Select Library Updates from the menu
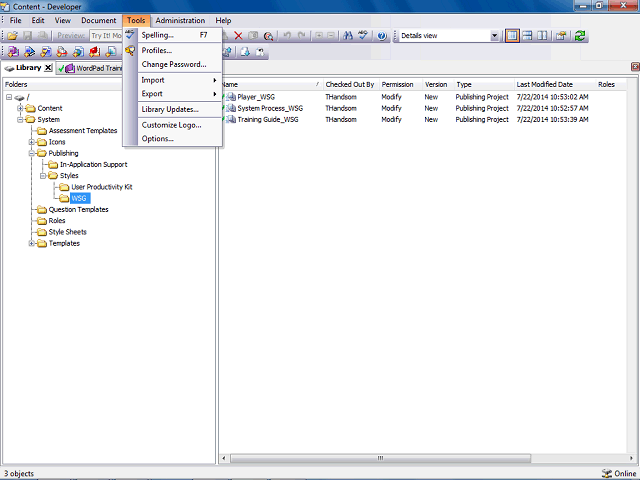This screenshot has height=480, width=640. pos(179,109)
